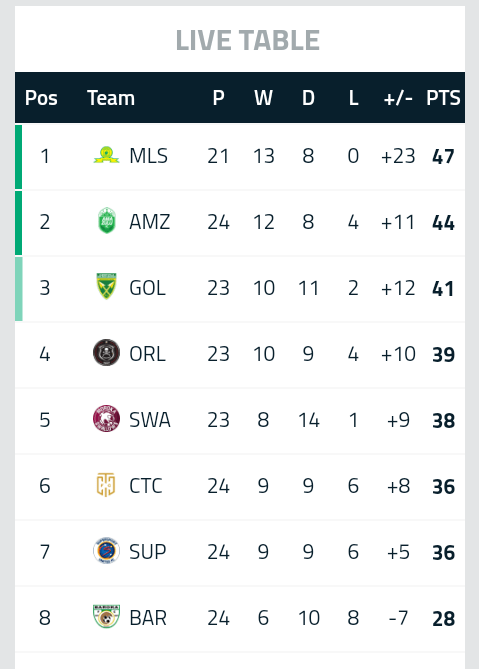Screen dimensions: 479x669
Task: Click the ORL team name
Action: click(148, 354)
